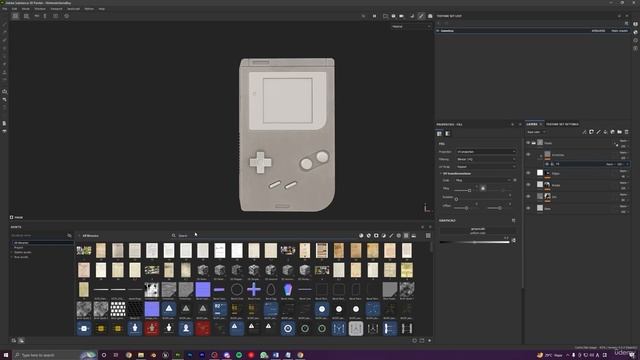
Task: Open blending mode dropdown of bottom layer
Action: tap(624, 206)
